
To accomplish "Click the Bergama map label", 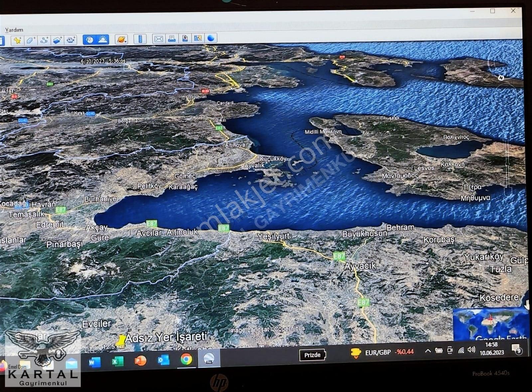I will pyautogui.click(x=128, y=121).
